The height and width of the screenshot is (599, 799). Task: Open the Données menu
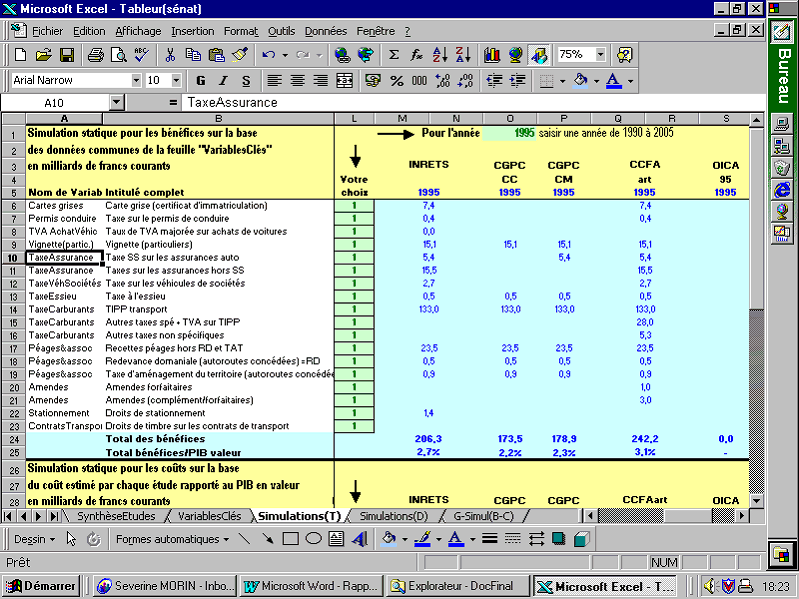click(x=325, y=31)
